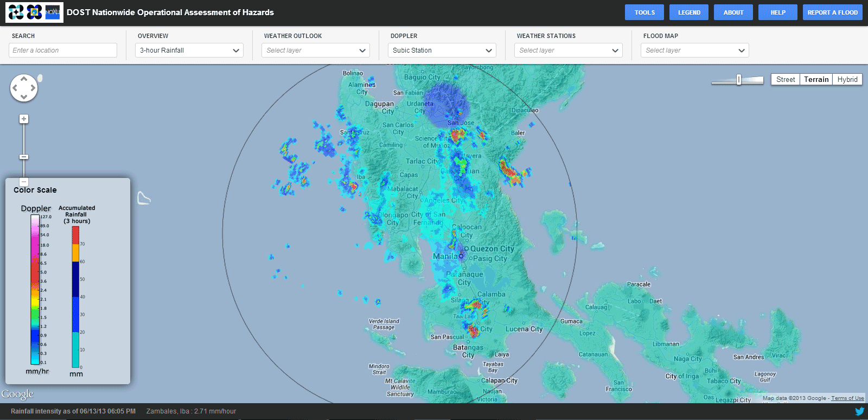Image resolution: width=868 pixels, height=420 pixels.
Task: Click the Report a Flood button
Action: point(832,12)
